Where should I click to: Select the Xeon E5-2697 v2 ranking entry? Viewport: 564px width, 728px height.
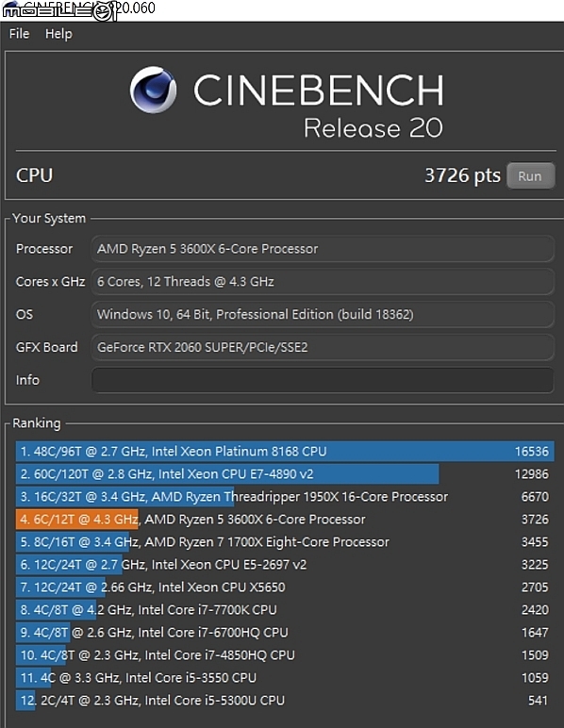click(x=285, y=565)
